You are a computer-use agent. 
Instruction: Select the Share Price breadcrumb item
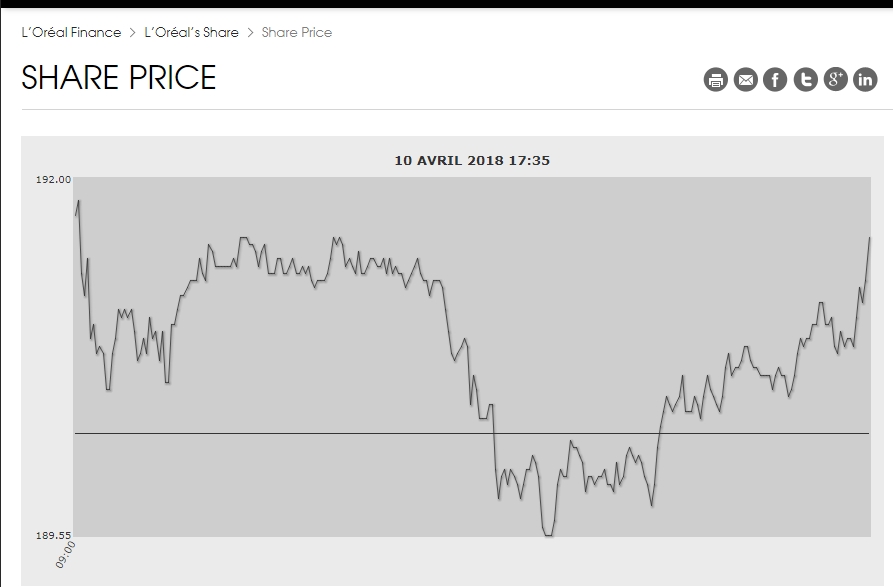296,32
